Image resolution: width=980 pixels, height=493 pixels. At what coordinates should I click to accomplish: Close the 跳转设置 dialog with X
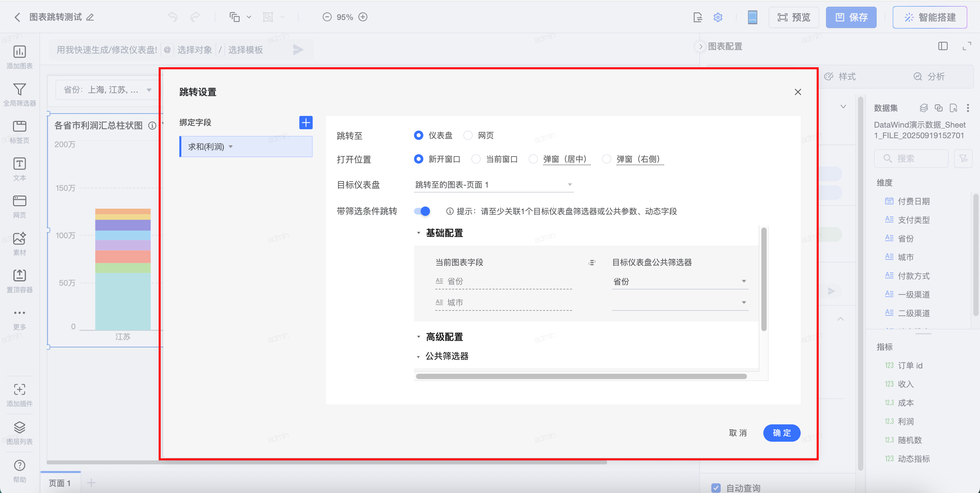click(798, 92)
